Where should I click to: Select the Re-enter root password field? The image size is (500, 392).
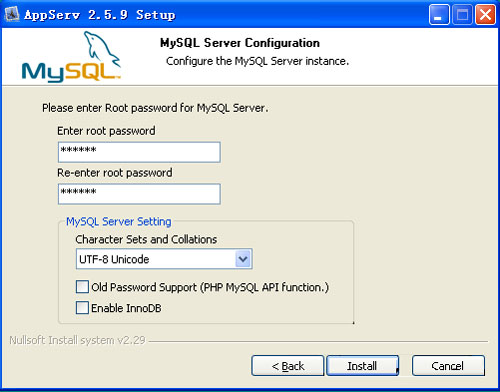(x=139, y=194)
